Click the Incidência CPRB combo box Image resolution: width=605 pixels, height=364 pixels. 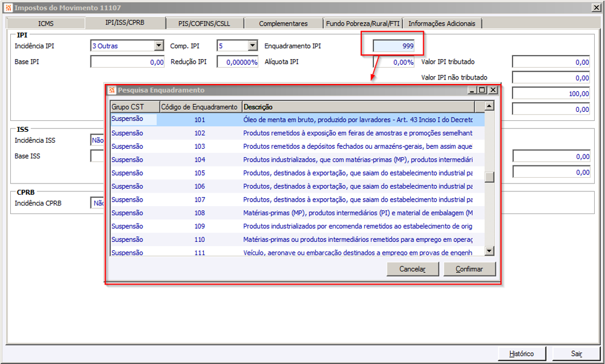[97, 203]
